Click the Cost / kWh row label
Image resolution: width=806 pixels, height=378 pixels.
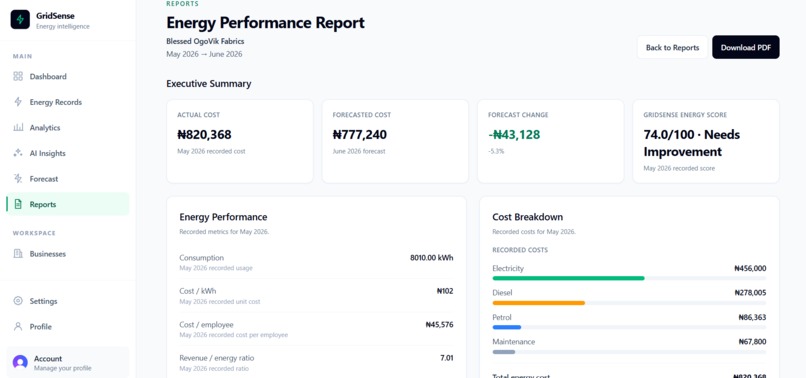click(197, 291)
